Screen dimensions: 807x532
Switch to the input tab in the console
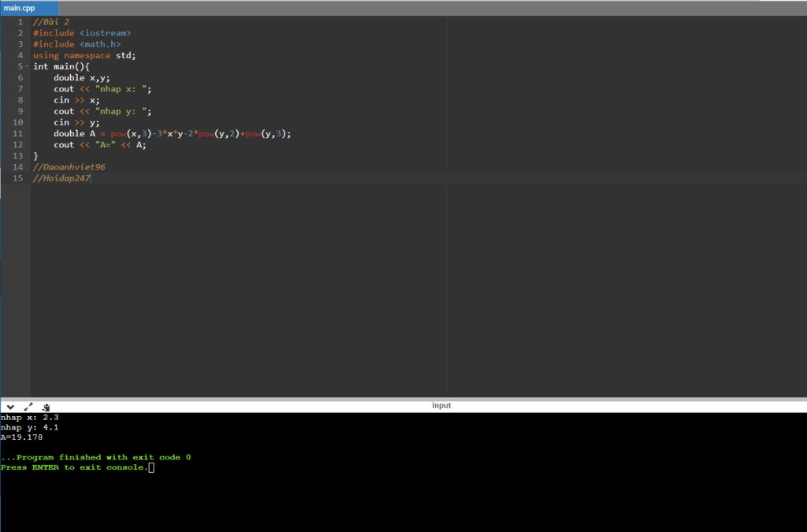click(x=441, y=405)
